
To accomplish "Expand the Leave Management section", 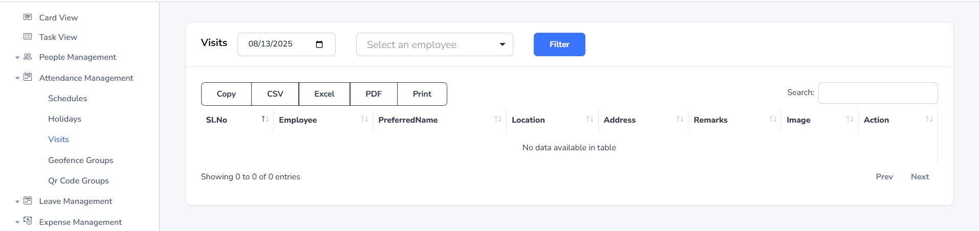I will [x=17, y=202].
